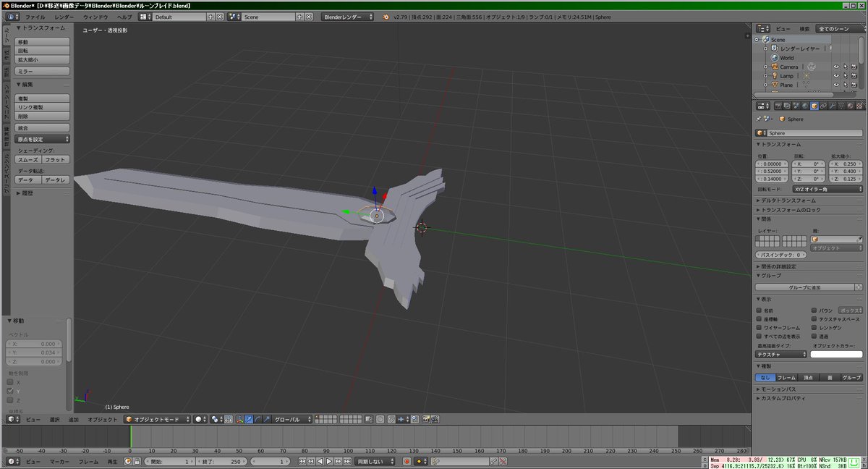The image size is (868, 469).
Task: Click the snap magnet icon in viewport header
Action: click(x=391, y=419)
